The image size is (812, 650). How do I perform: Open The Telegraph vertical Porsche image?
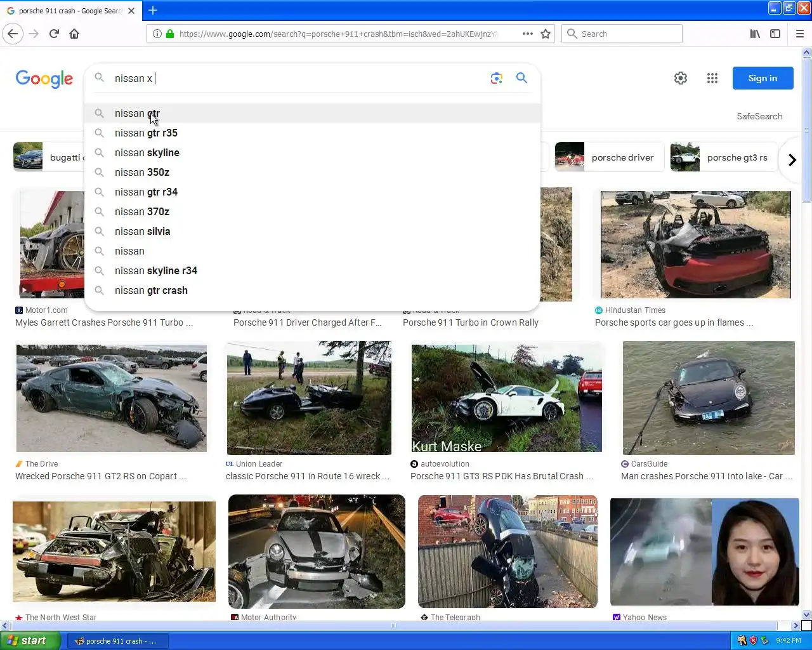507,552
